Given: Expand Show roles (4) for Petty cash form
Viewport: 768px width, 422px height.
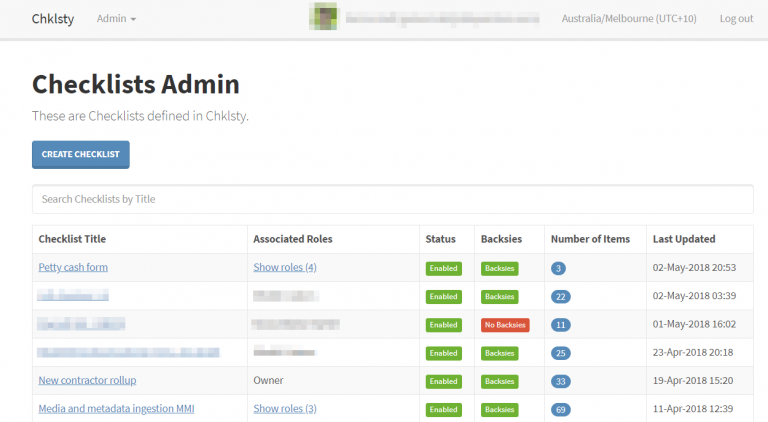Looking at the screenshot, I should (285, 268).
